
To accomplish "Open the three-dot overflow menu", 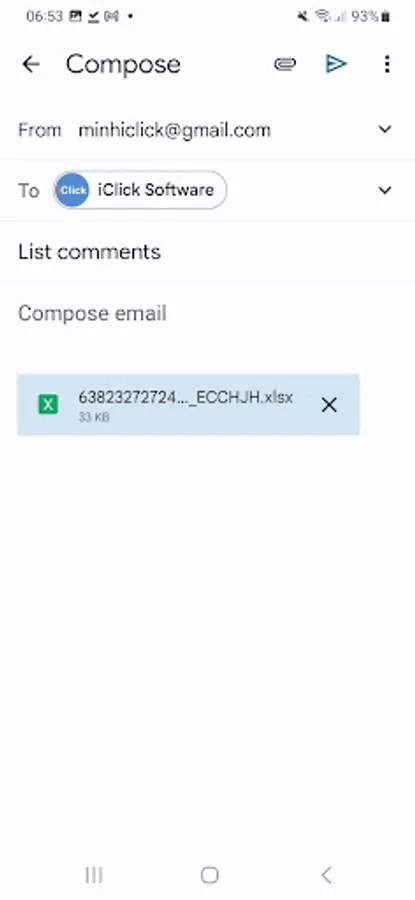I will point(387,64).
